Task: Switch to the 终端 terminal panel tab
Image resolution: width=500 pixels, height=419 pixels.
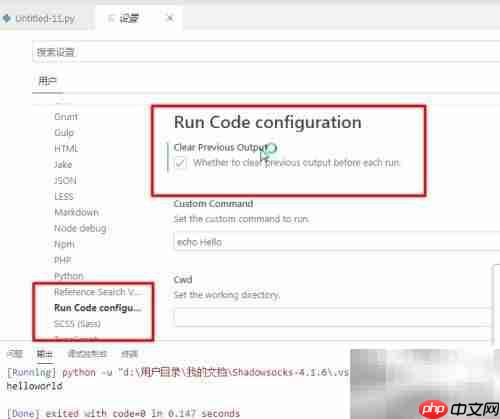Action: point(129,354)
